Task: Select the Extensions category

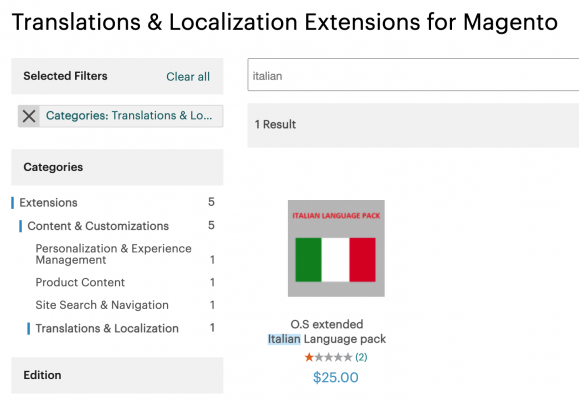Action: 48,202
